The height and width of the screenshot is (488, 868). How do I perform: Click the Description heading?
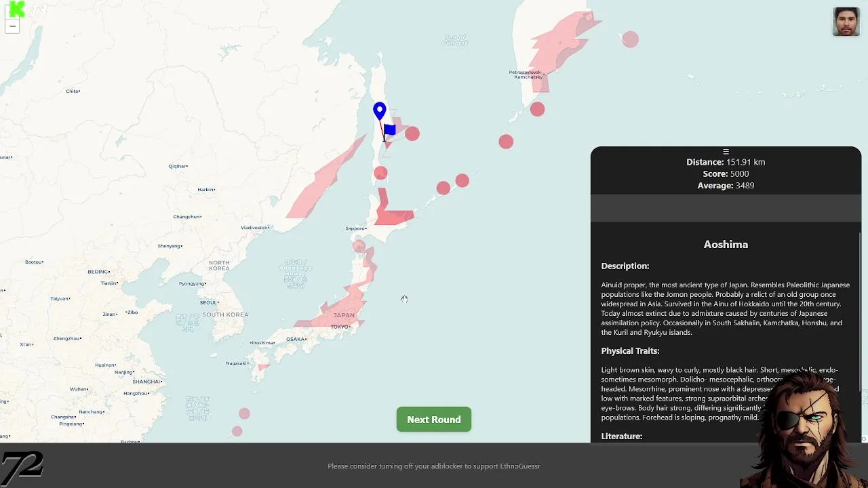pyautogui.click(x=625, y=266)
